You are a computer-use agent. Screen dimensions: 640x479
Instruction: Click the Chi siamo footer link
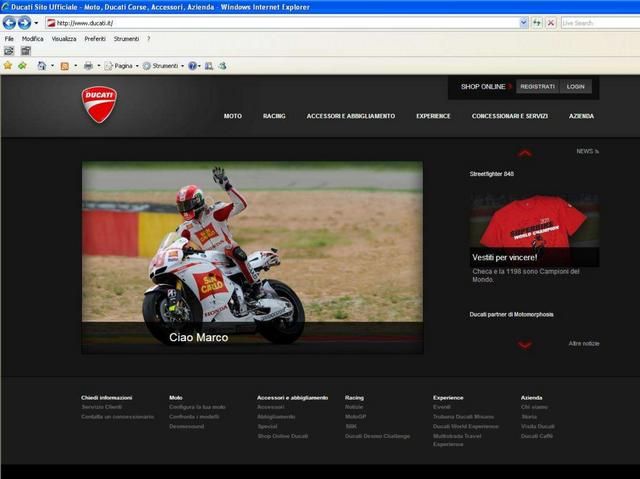(x=534, y=407)
